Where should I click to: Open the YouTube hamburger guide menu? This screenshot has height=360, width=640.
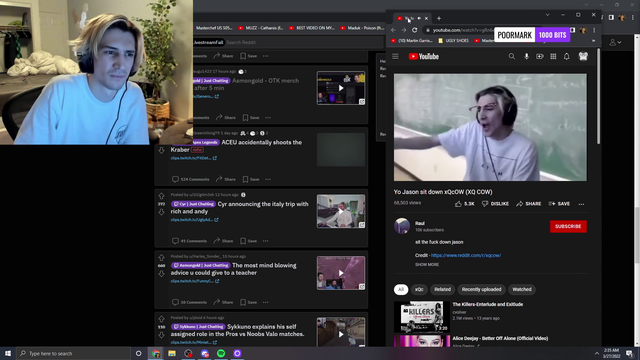(395, 56)
